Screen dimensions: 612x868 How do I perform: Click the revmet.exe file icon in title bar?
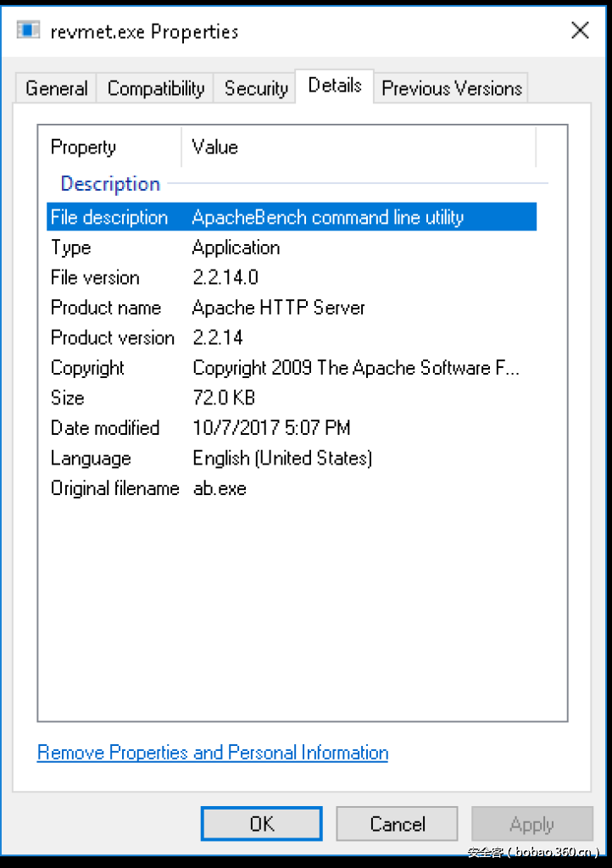click(29, 31)
